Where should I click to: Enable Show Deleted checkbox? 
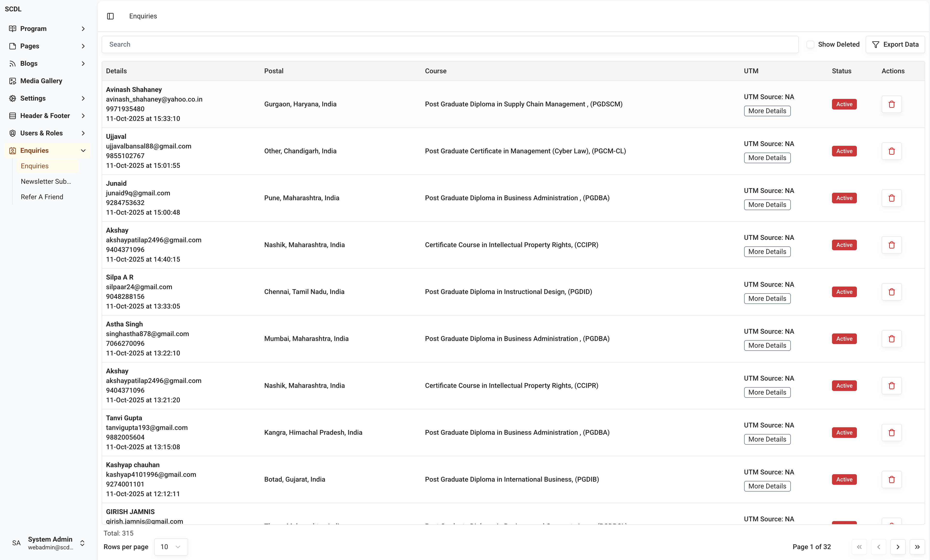click(810, 44)
